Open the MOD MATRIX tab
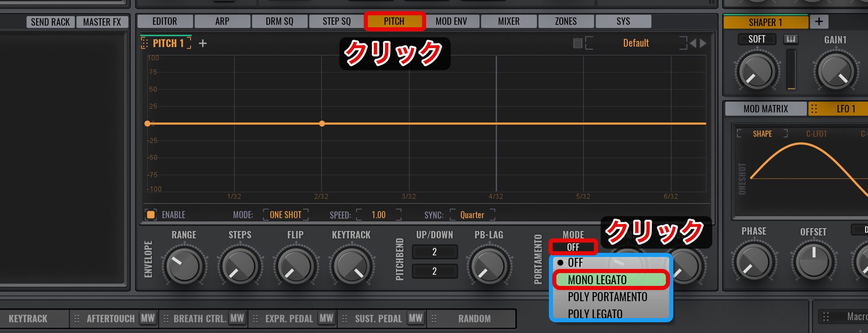The height and width of the screenshot is (333, 868). pos(766,109)
